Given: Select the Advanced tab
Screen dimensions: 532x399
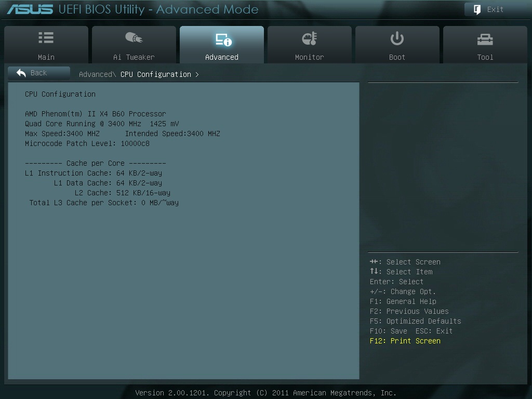Looking at the screenshot, I should click(x=222, y=45).
